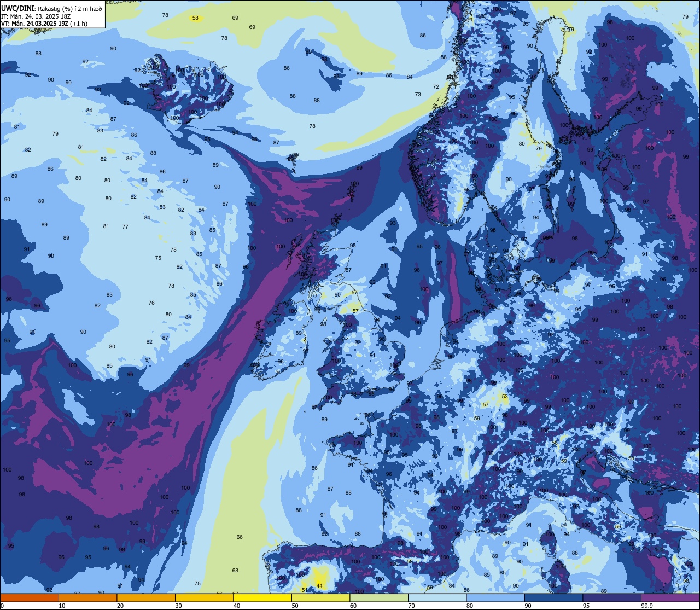This screenshot has height=610, width=700.
Task: Click the "99.9" legend tick label
Action: pyautogui.click(x=647, y=606)
